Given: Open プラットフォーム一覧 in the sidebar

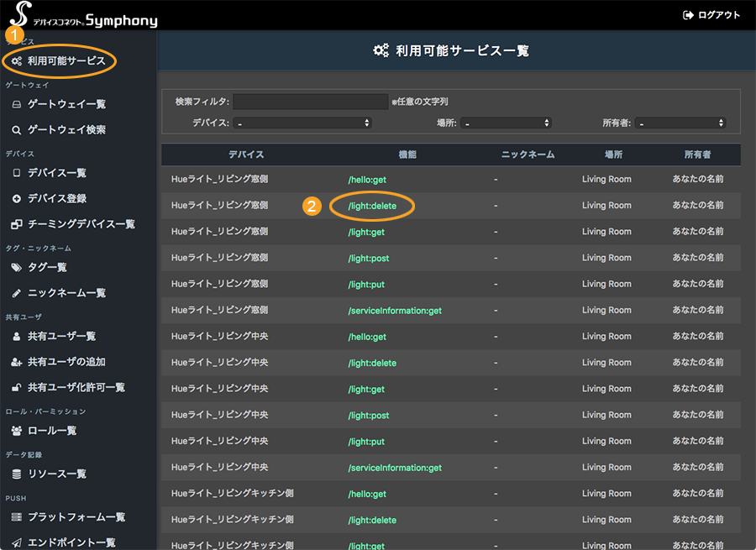Looking at the screenshot, I should coord(76,517).
